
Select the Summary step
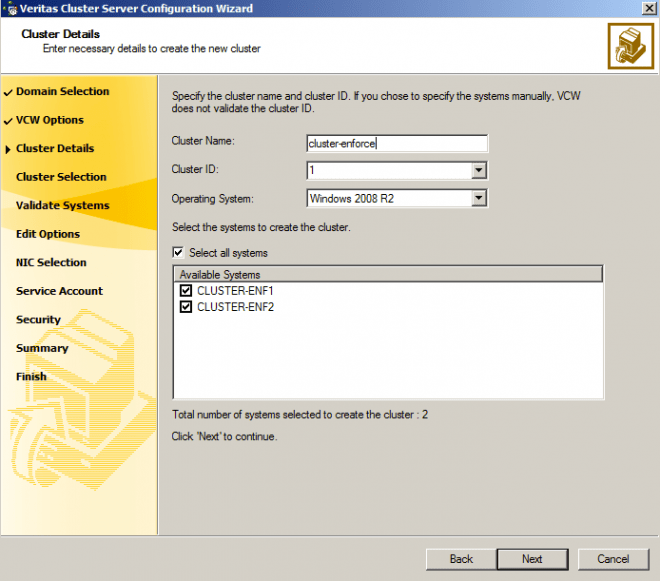tap(42, 348)
